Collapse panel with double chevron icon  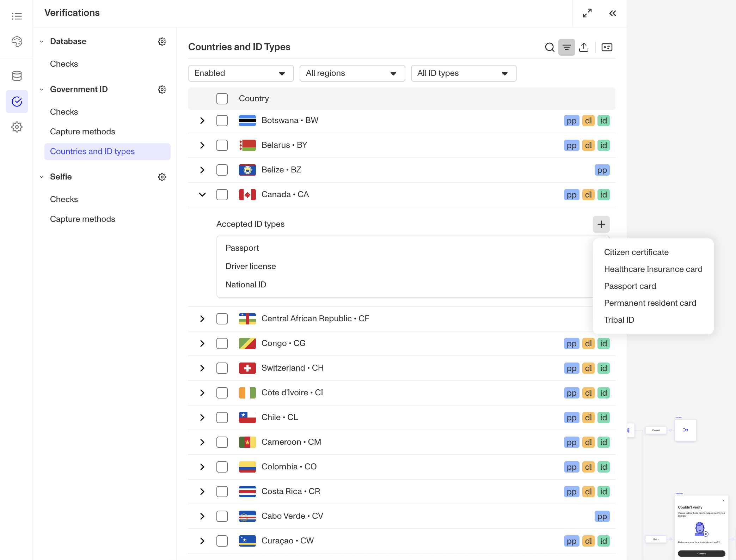tap(613, 13)
